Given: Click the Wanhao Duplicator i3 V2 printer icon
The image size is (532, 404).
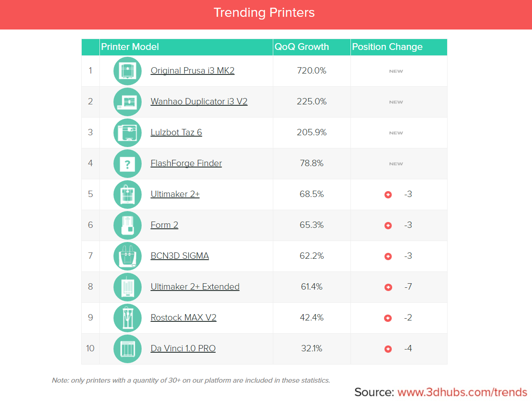Looking at the screenshot, I should [128, 102].
